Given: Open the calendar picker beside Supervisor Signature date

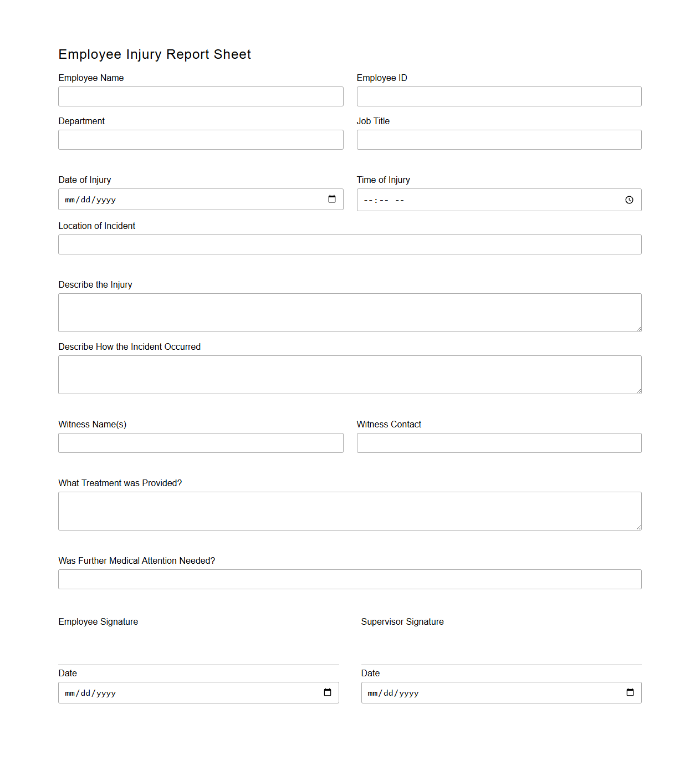Looking at the screenshot, I should tap(630, 692).
